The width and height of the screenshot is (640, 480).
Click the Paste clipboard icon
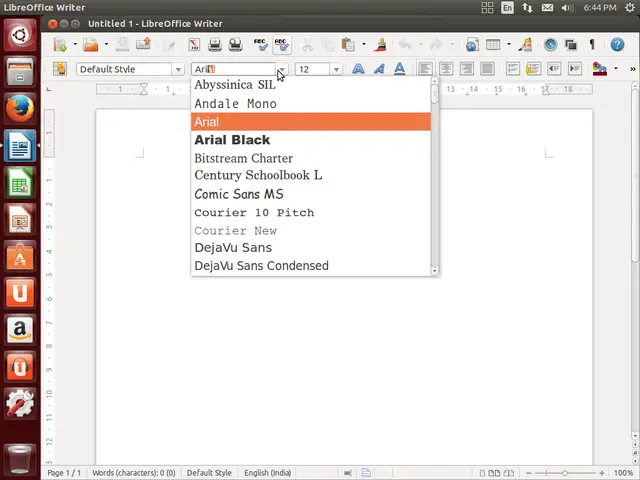click(348, 44)
